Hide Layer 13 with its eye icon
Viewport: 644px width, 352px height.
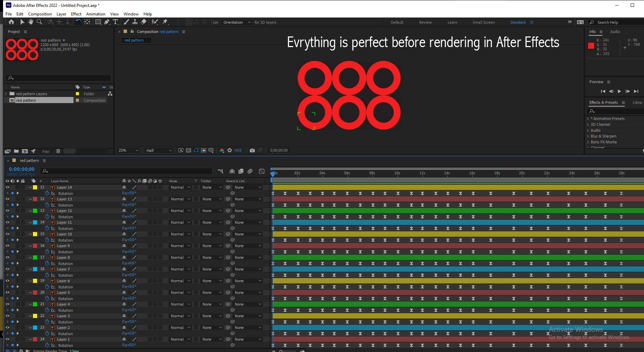point(7,199)
